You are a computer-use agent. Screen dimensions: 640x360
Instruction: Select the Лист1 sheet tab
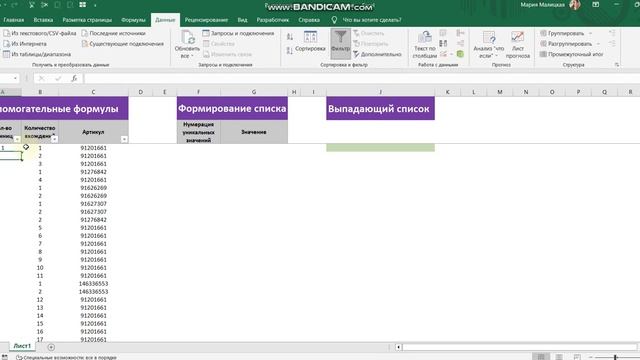(x=22, y=346)
